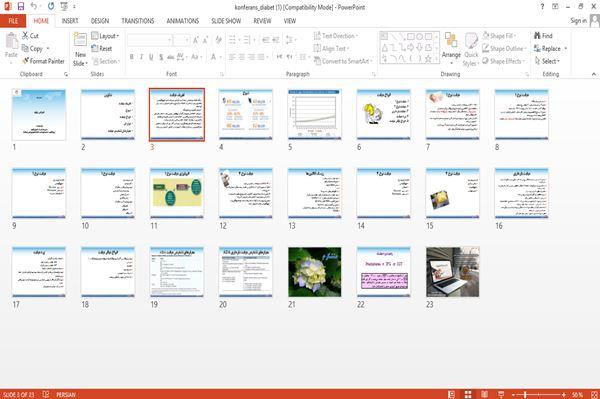Toggle Italic formatting
600x399 pixels.
(x=141, y=57)
